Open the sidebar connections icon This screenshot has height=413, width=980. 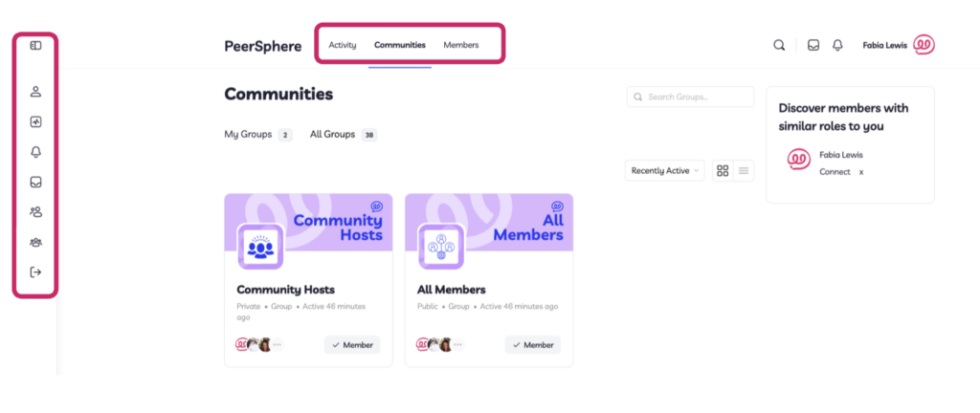point(35,211)
